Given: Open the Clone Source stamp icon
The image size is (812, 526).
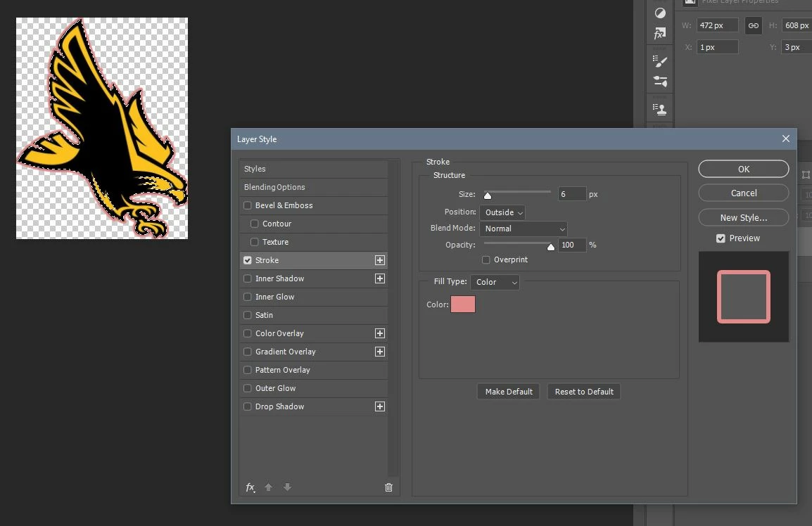Looking at the screenshot, I should [x=660, y=109].
